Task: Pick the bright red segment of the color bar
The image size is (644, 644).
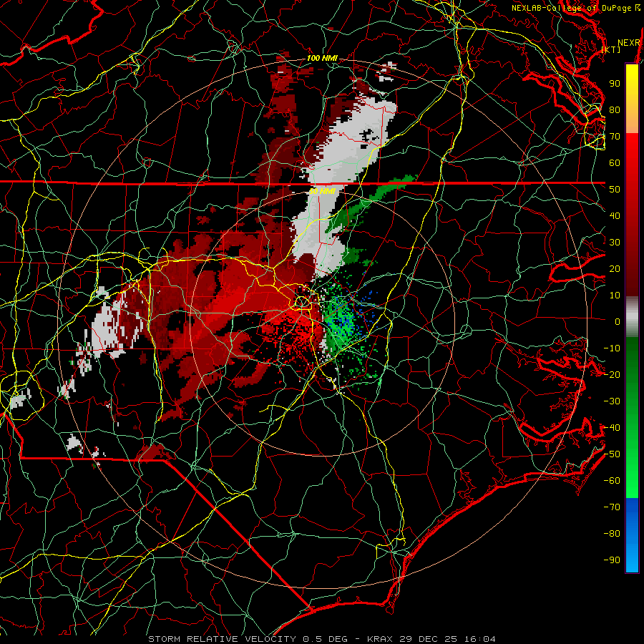Action: 632,150
